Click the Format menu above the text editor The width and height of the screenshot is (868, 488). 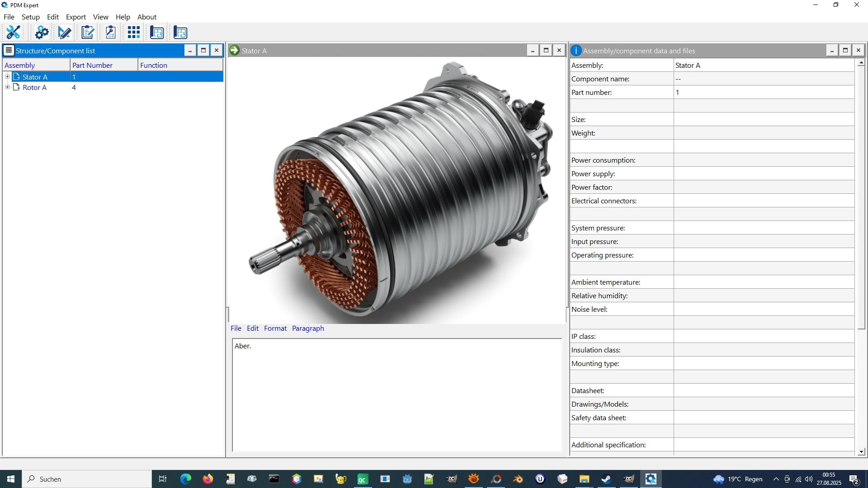coord(275,328)
